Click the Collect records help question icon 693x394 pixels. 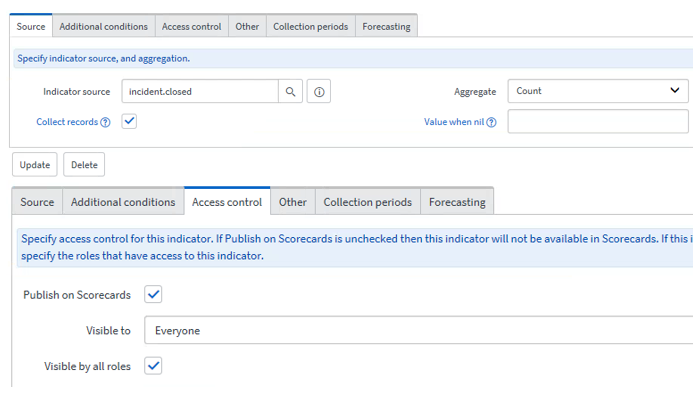click(x=105, y=122)
